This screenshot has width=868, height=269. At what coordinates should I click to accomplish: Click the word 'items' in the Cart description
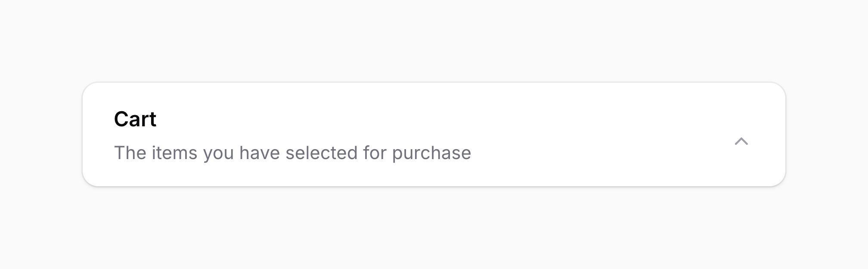tap(174, 153)
